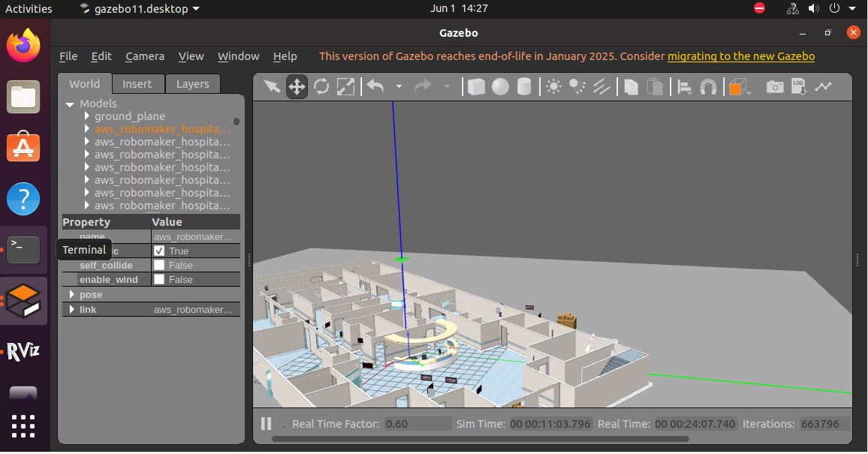Open Terminal from the dock

click(23, 249)
